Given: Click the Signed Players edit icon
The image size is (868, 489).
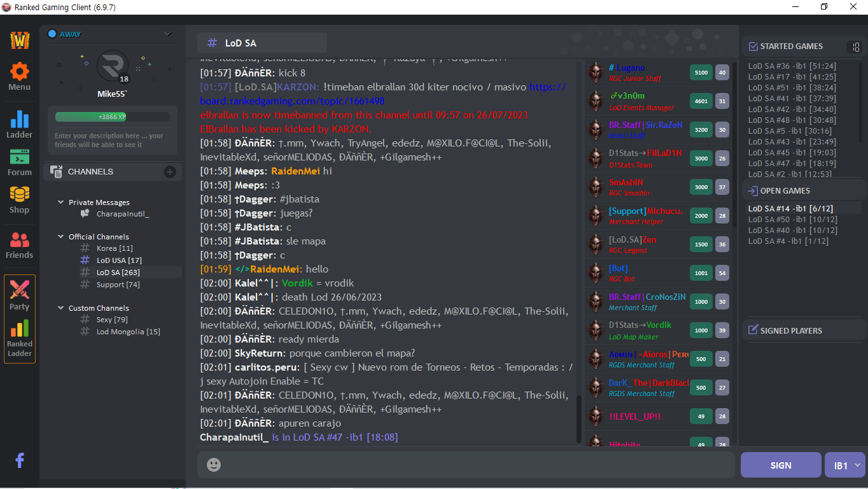Looking at the screenshot, I should point(753,330).
